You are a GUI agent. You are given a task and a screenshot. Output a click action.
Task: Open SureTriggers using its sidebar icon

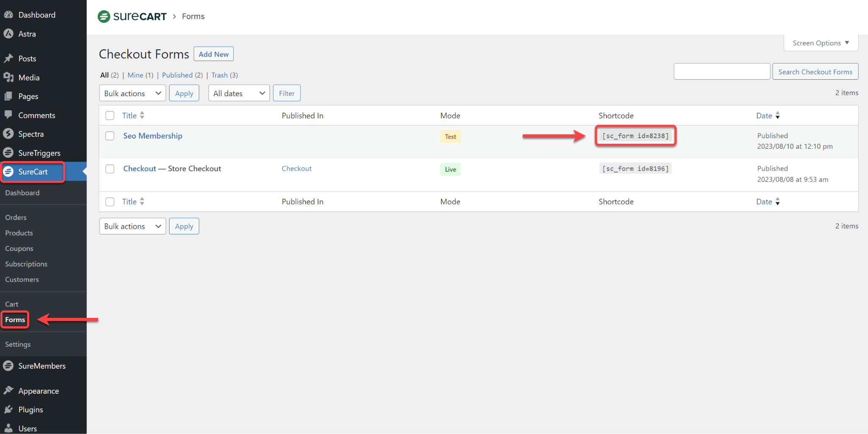[8, 153]
